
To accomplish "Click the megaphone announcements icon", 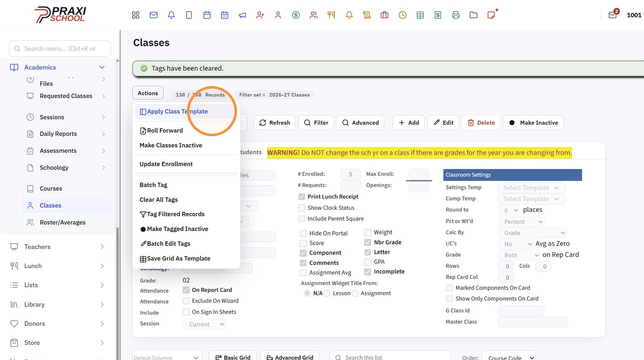I will pyautogui.click(x=242, y=15).
